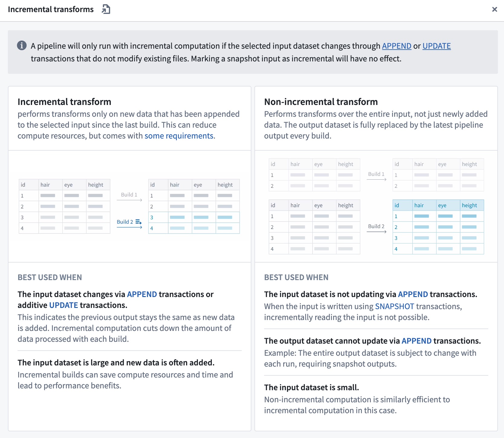This screenshot has width=504, height=438.
Task: Click the Build 2 append icon in incremental diagram
Action: click(x=139, y=222)
